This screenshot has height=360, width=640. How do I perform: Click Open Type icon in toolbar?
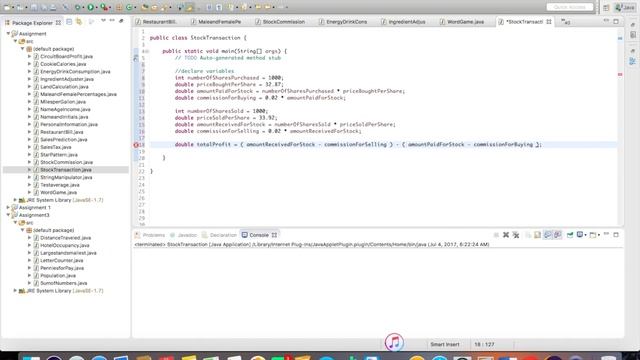coord(144,7)
